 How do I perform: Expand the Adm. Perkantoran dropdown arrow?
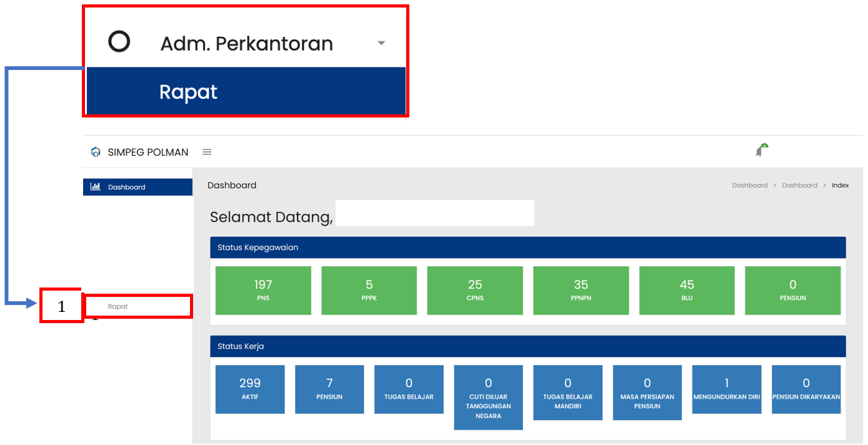[381, 43]
